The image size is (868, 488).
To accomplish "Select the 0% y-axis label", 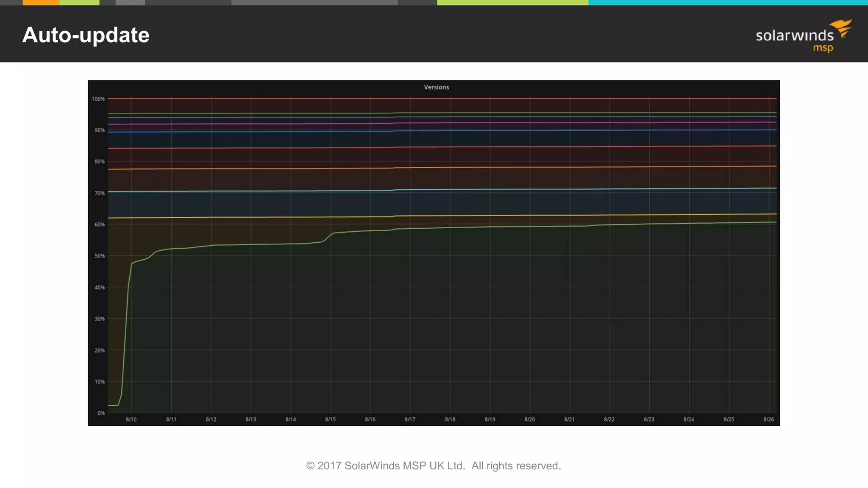I will (101, 413).
